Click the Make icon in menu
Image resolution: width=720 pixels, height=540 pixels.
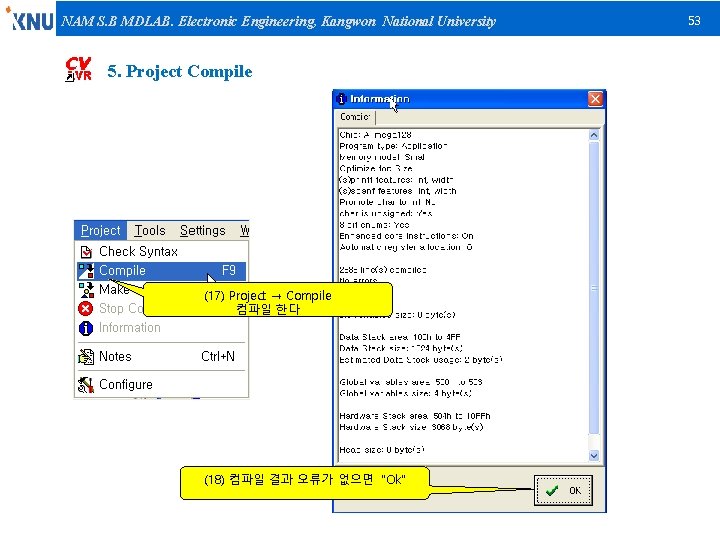(86, 290)
